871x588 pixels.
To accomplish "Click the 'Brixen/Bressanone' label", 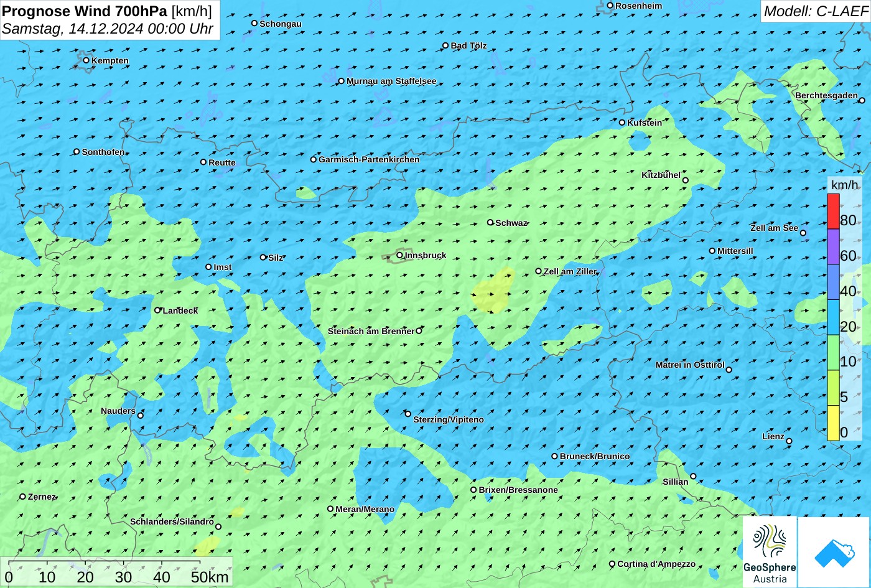I will [x=518, y=490].
